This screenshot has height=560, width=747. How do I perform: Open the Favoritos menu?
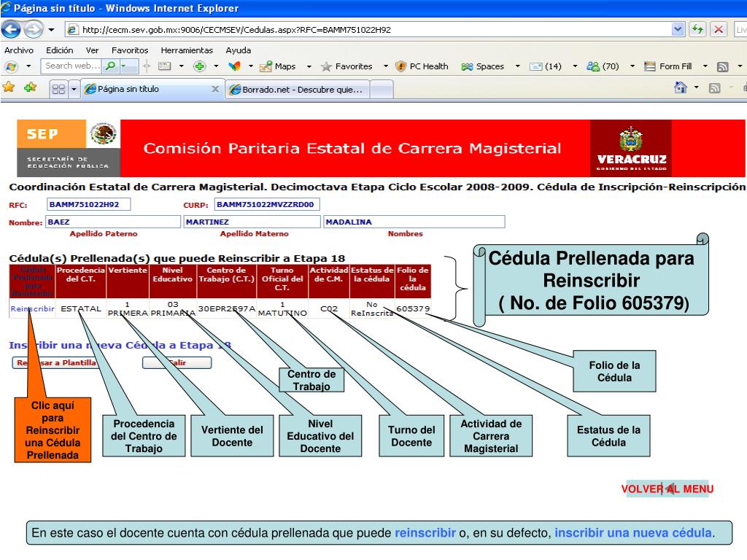(130, 50)
